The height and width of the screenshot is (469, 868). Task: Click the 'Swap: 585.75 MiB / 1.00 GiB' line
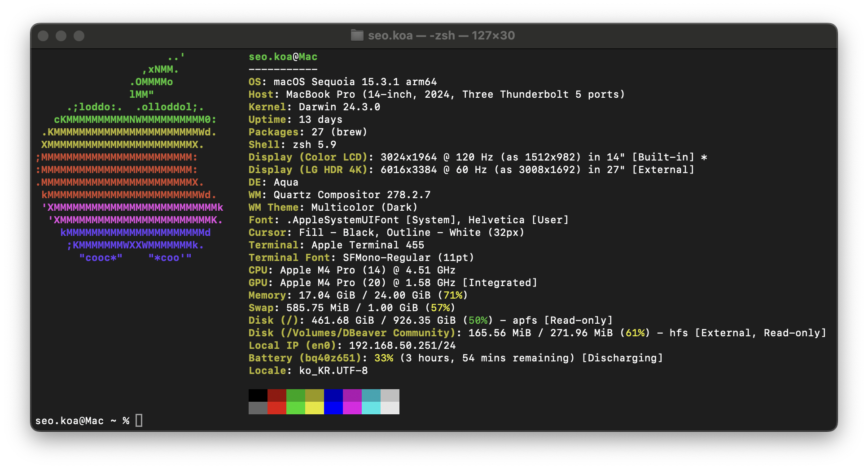(352, 308)
